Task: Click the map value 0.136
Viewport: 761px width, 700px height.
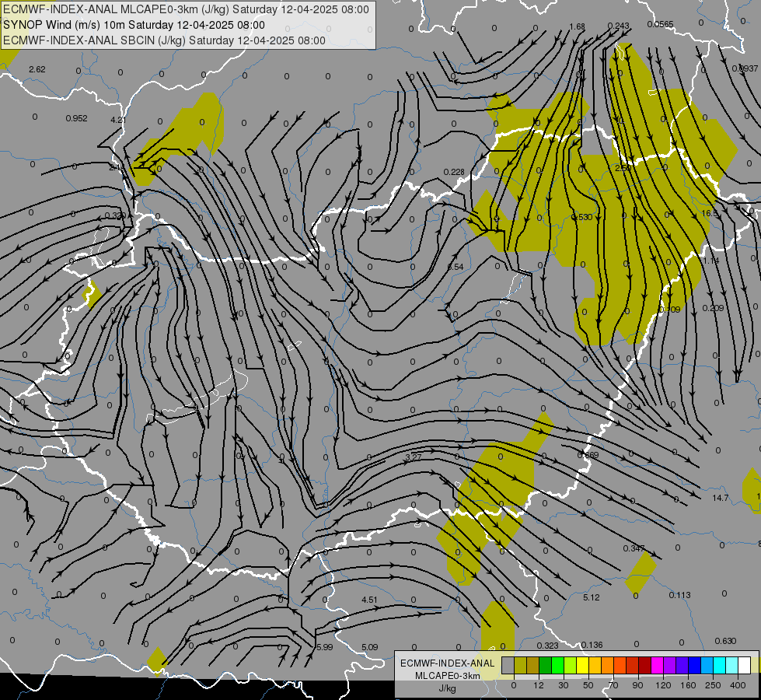Action: pyautogui.click(x=592, y=645)
